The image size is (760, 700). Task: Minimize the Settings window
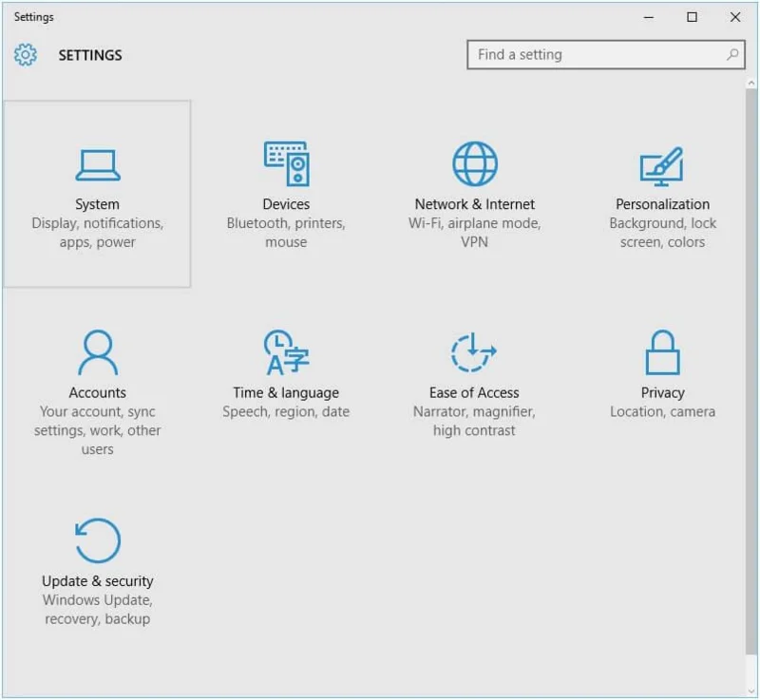point(649,17)
